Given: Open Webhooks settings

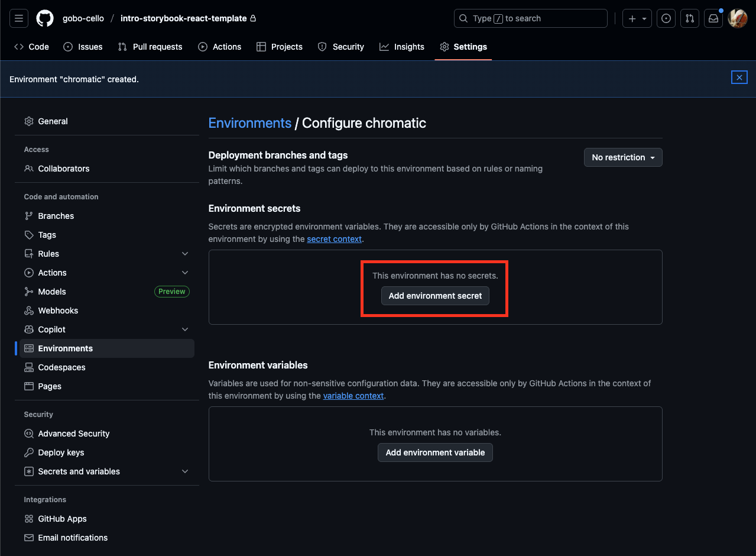Looking at the screenshot, I should point(107,311).
